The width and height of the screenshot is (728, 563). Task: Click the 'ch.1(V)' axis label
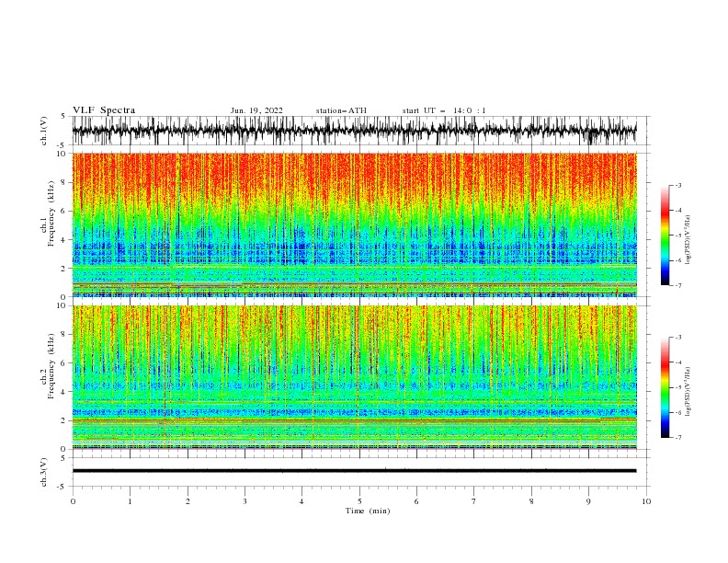coord(45,131)
